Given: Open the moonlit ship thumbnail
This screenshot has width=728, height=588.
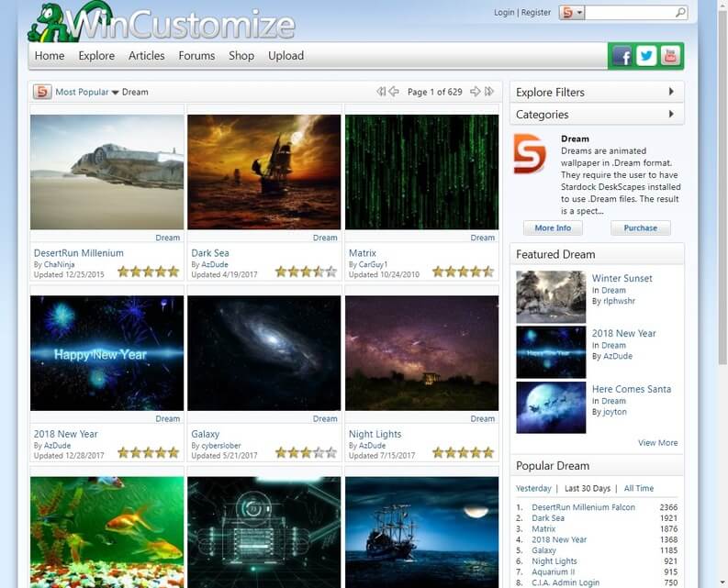Looking at the screenshot, I should click(421, 532).
